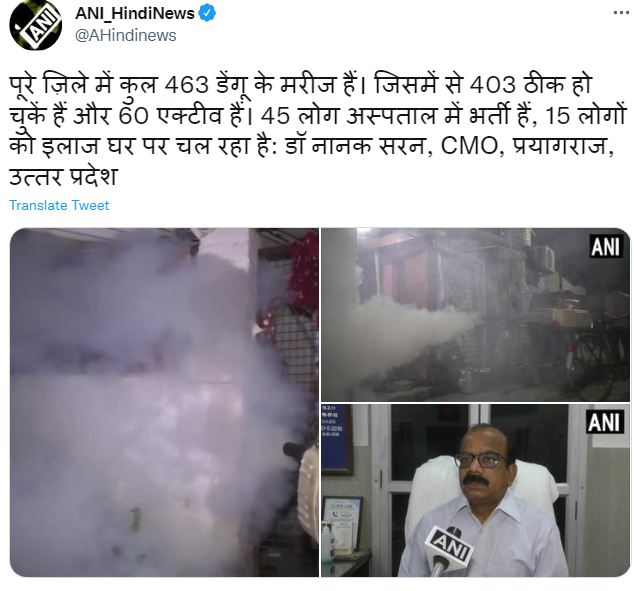Open the @AHindinews handle link
Viewport: 634px width, 591px height.
(126, 36)
